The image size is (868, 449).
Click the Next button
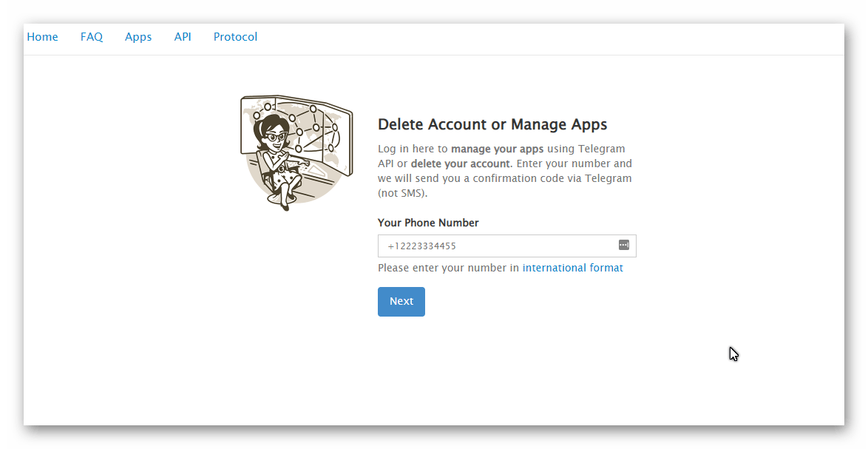point(401,302)
